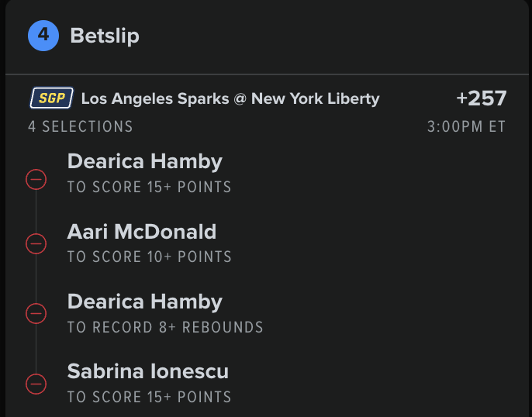Viewport: 532px width, 417px height.
Task: Select the Betslip header title
Action: coord(105,36)
